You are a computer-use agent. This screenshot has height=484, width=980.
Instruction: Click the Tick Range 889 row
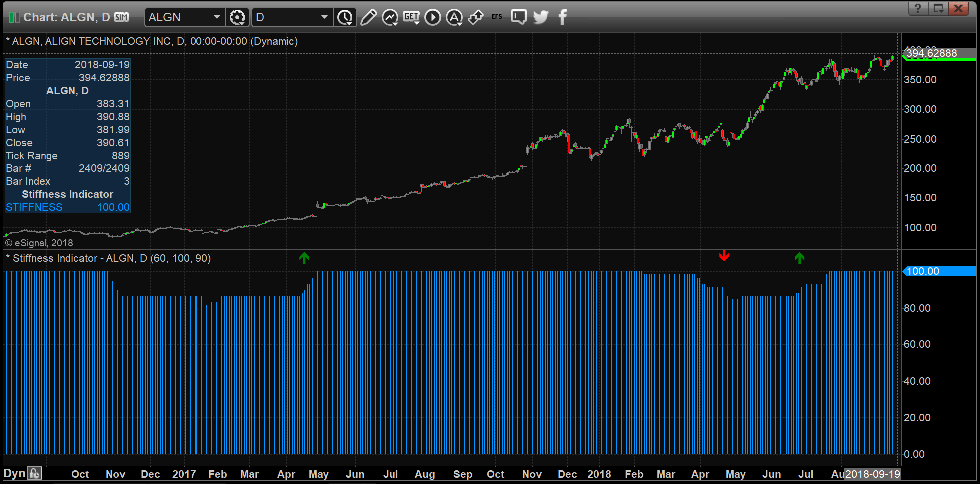tap(68, 156)
